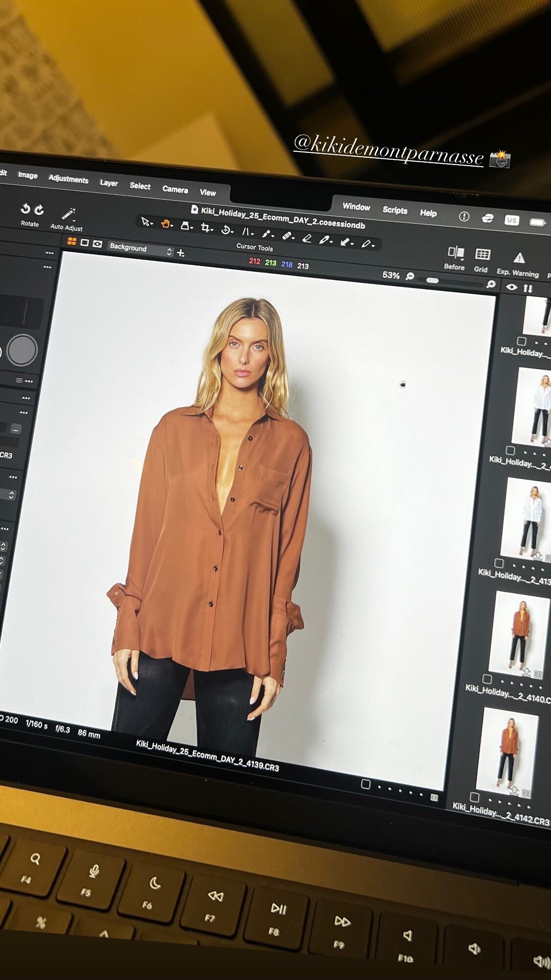This screenshot has height=980, width=551.
Task: Select the Keystone correction tool
Action: pyautogui.click(x=185, y=225)
